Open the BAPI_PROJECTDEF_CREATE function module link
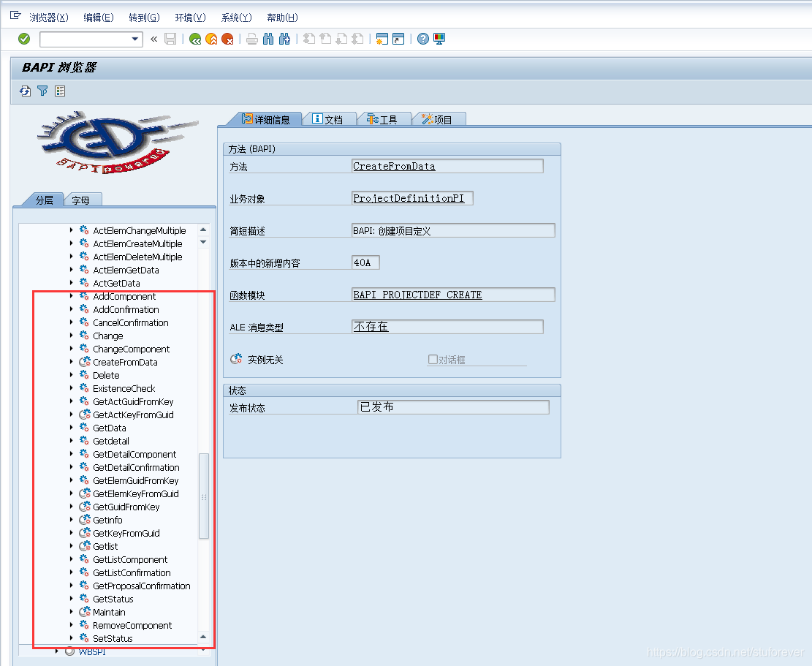This screenshot has height=666, width=812. pos(417,295)
